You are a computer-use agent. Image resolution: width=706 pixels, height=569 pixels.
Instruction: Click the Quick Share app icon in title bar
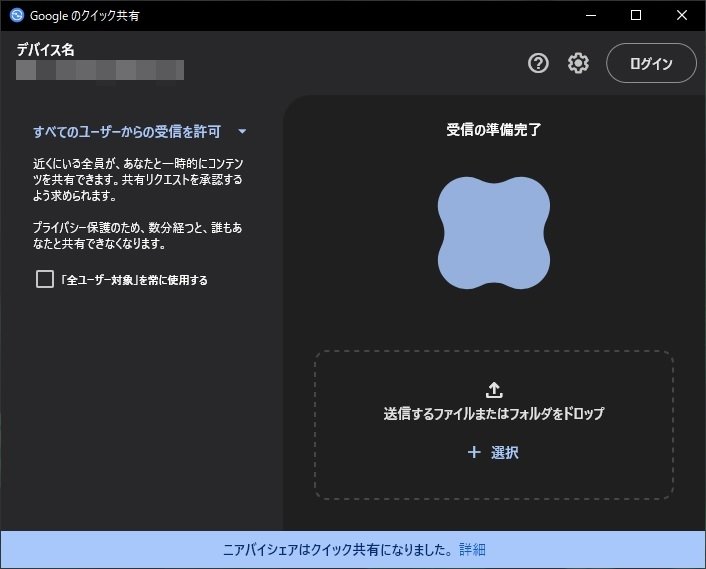point(17,15)
